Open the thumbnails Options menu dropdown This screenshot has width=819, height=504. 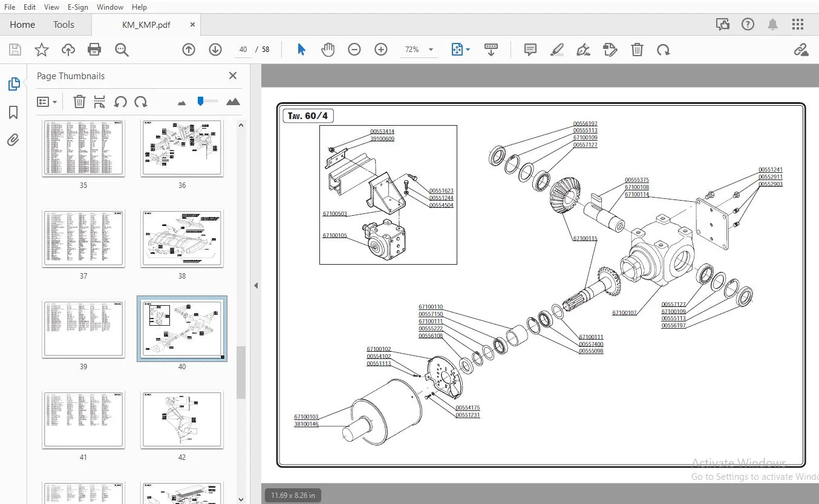47,102
